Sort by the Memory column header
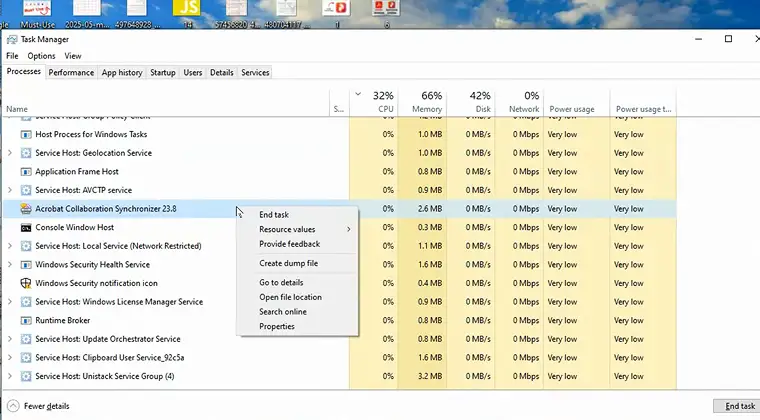Viewport: 760px width, 420px height. pos(422,102)
